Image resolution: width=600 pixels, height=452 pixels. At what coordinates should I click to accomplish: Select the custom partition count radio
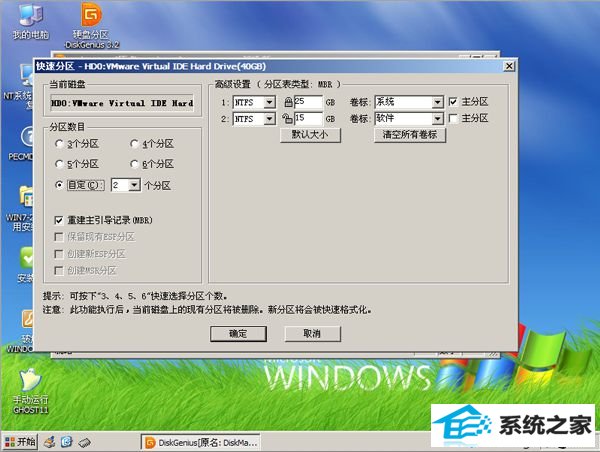[59, 185]
